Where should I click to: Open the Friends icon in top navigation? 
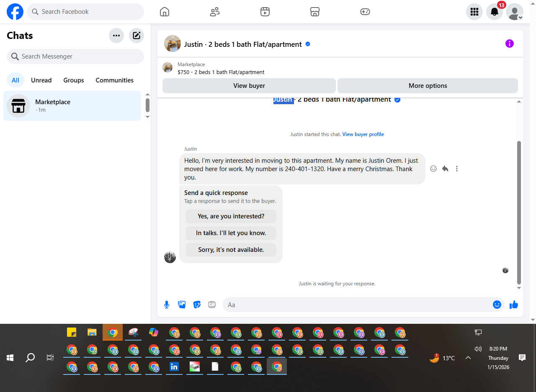click(x=215, y=12)
